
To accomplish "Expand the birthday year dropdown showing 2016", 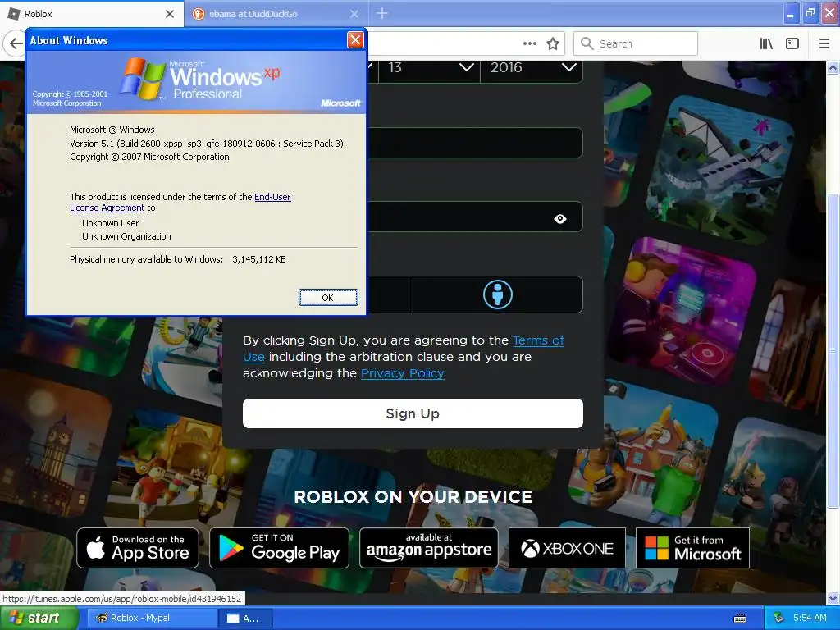I will click(x=532, y=68).
